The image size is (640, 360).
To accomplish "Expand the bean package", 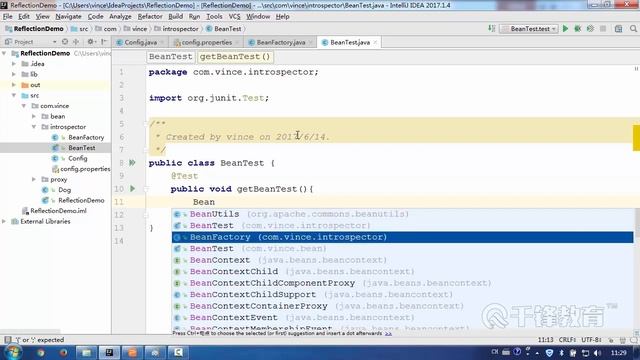I will tap(34, 116).
